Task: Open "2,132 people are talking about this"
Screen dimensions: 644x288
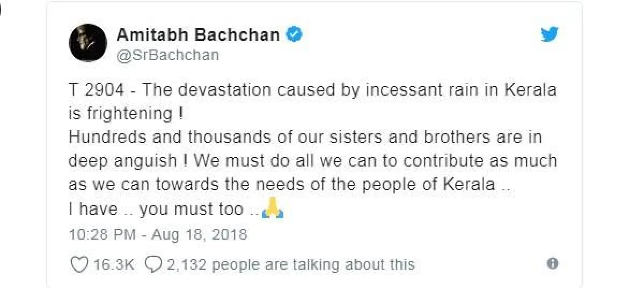Action: pos(290,264)
